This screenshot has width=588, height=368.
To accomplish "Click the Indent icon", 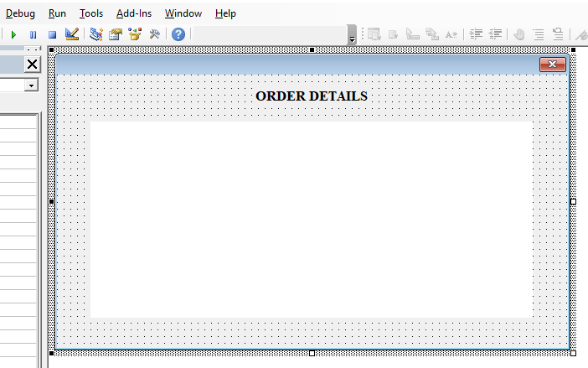I will 476,34.
